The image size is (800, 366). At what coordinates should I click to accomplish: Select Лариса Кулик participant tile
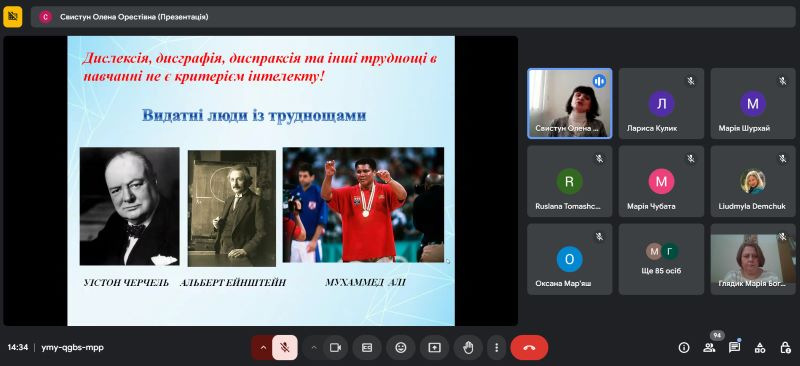pyautogui.click(x=661, y=103)
